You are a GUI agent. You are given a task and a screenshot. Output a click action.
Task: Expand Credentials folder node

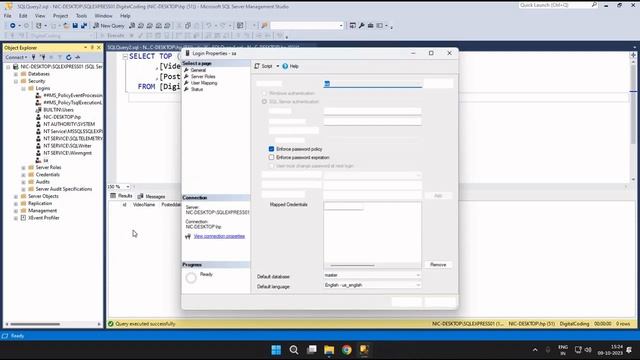(23, 175)
